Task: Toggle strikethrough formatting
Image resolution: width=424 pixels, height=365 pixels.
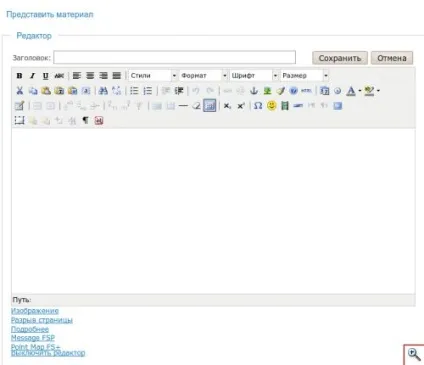Action: click(59, 76)
